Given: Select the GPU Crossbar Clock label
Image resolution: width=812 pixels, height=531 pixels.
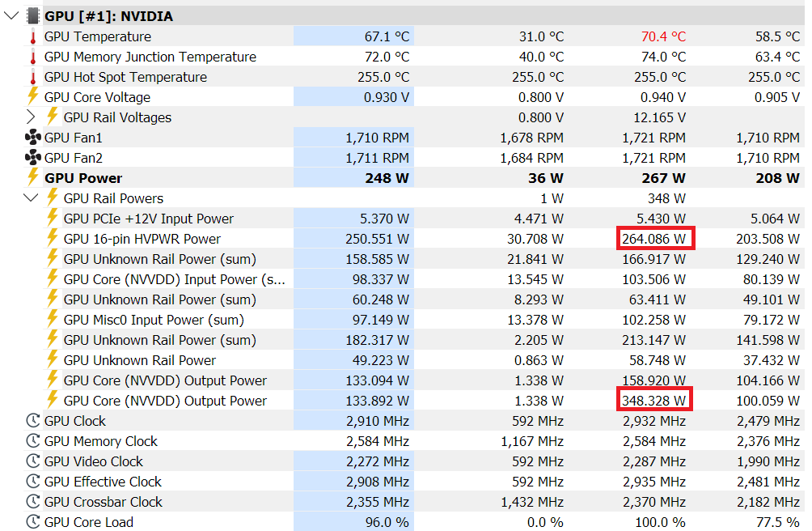Looking at the screenshot, I should 104,502.
